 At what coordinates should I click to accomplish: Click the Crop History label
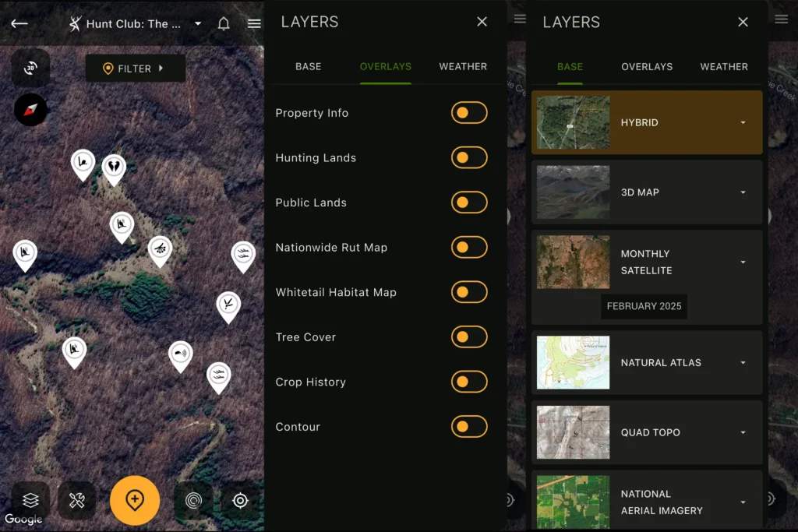pyautogui.click(x=310, y=382)
